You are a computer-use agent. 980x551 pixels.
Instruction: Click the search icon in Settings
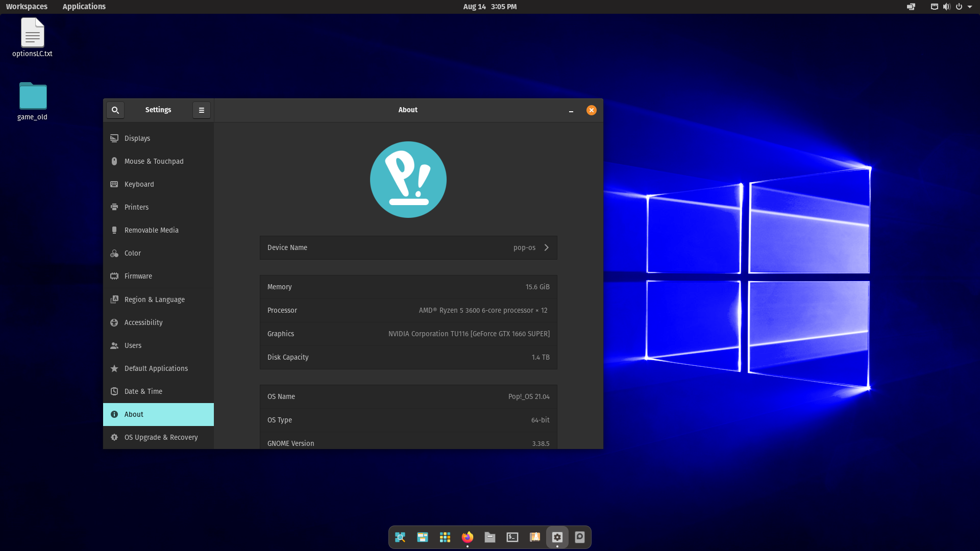click(115, 110)
